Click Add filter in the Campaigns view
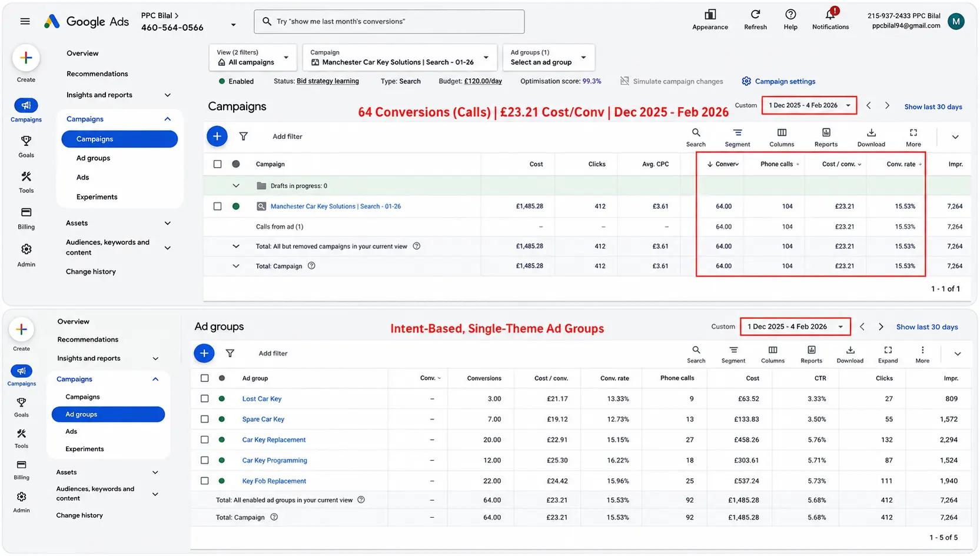Viewport: 980px width, 556px height. click(287, 136)
